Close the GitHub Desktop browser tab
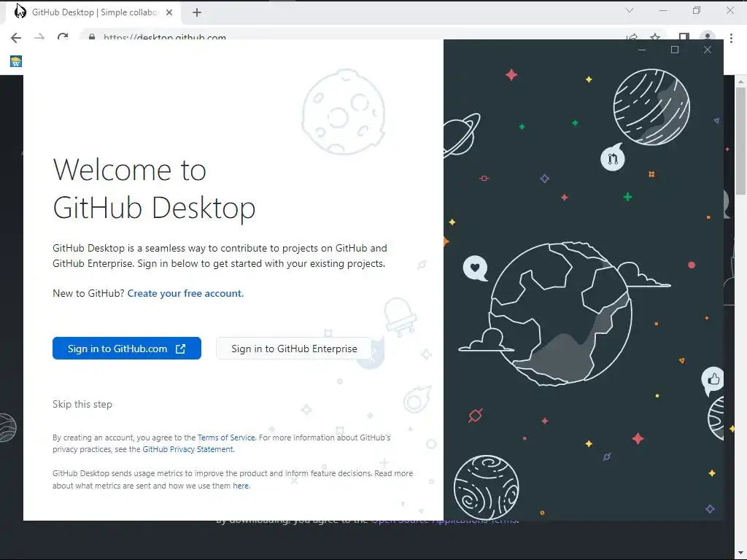 pyautogui.click(x=169, y=12)
